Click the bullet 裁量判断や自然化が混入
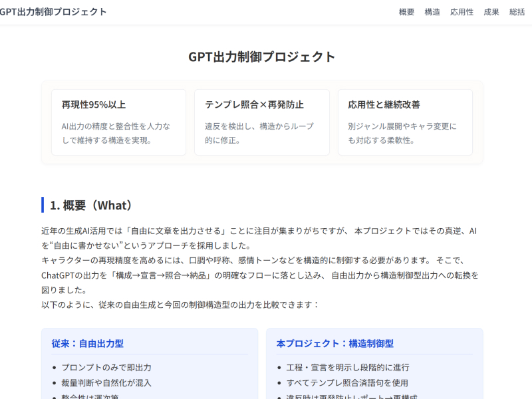This screenshot has width=532, height=399. (x=106, y=383)
